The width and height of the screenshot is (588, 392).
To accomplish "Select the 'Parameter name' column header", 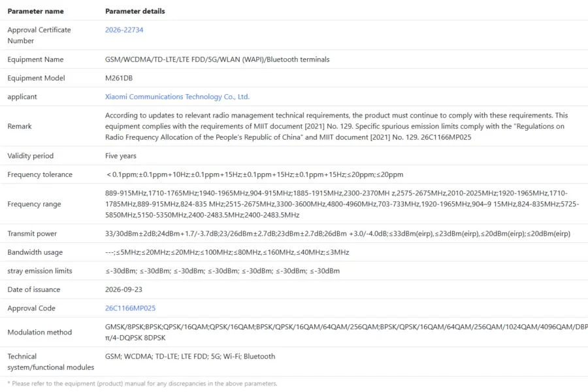I will 36,11.
